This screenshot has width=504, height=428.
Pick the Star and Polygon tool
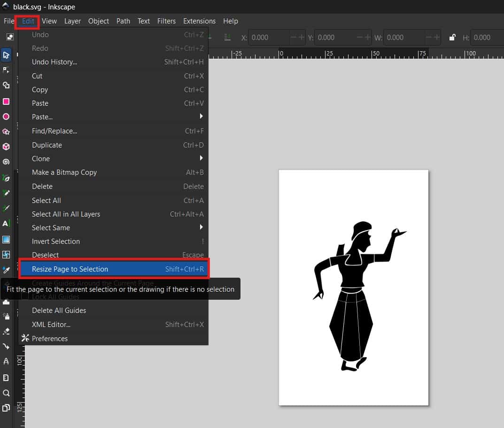click(6, 132)
